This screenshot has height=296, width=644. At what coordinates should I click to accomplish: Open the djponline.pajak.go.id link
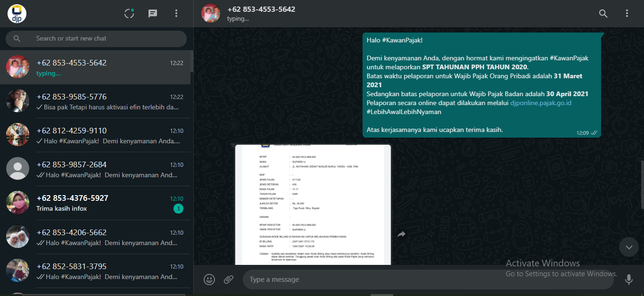click(x=541, y=103)
